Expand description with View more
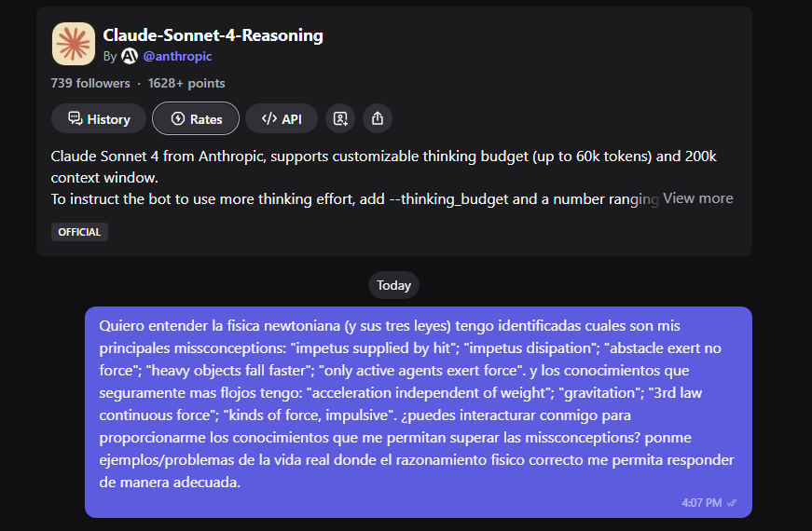Screen dimensions: 812x531 point(698,198)
